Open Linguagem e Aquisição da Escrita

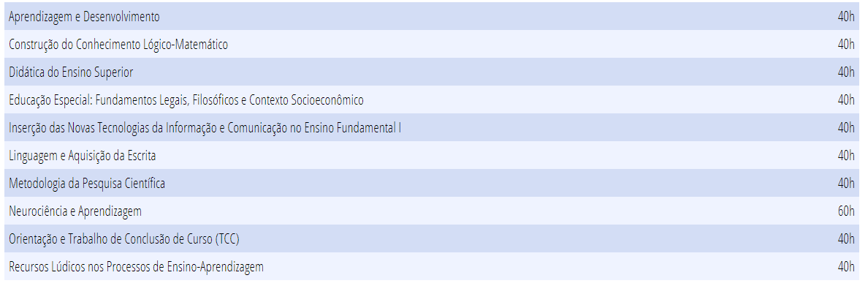tap(83, 156)
